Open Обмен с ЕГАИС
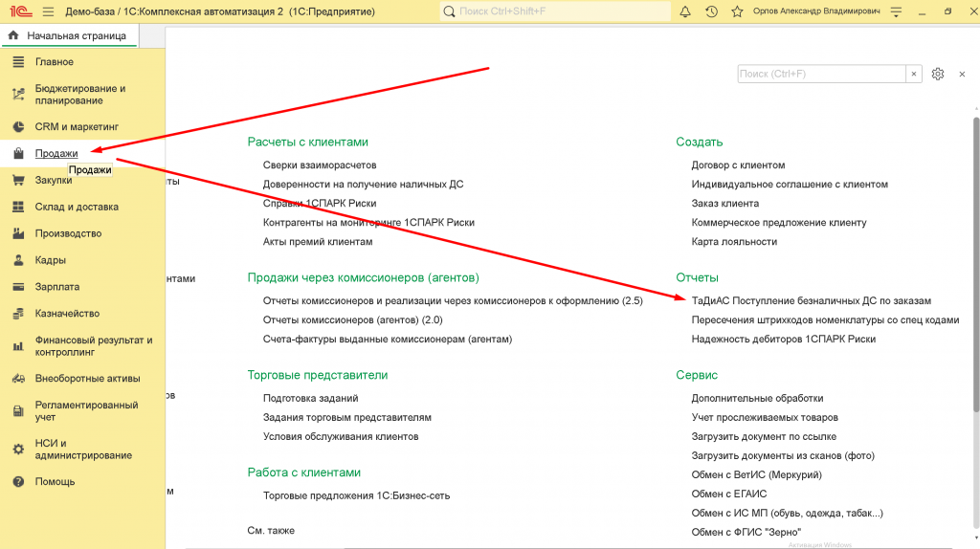The height and width of the screenshot is (549, 980). point(728,494)
